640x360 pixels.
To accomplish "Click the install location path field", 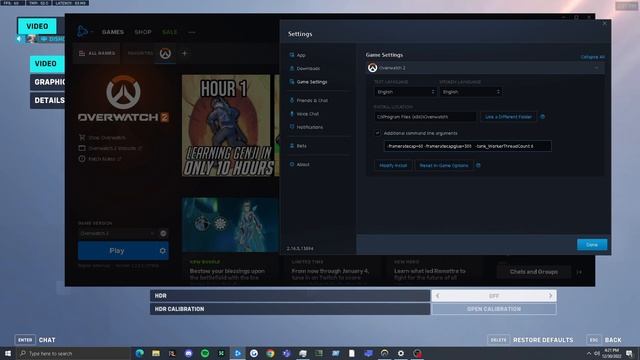I will coord(425,117).
